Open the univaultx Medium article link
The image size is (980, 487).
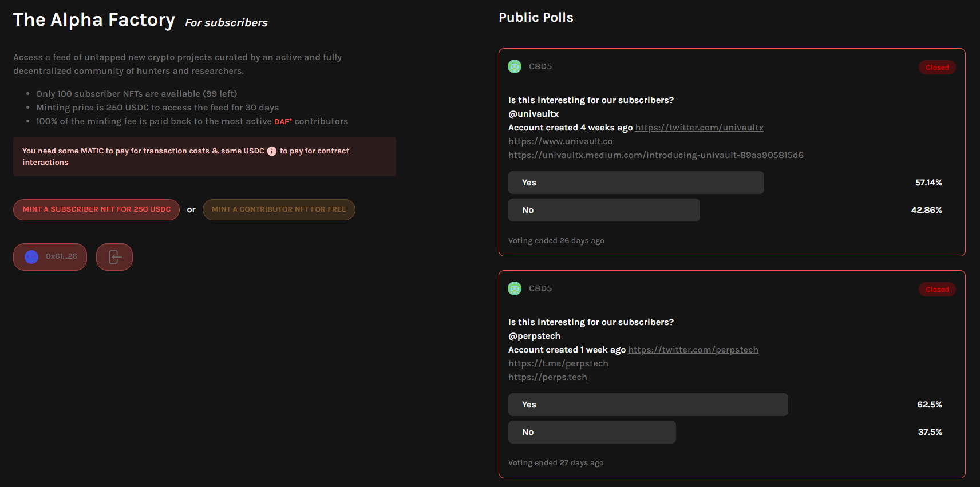pyautogui.click(x=655, y=155)
